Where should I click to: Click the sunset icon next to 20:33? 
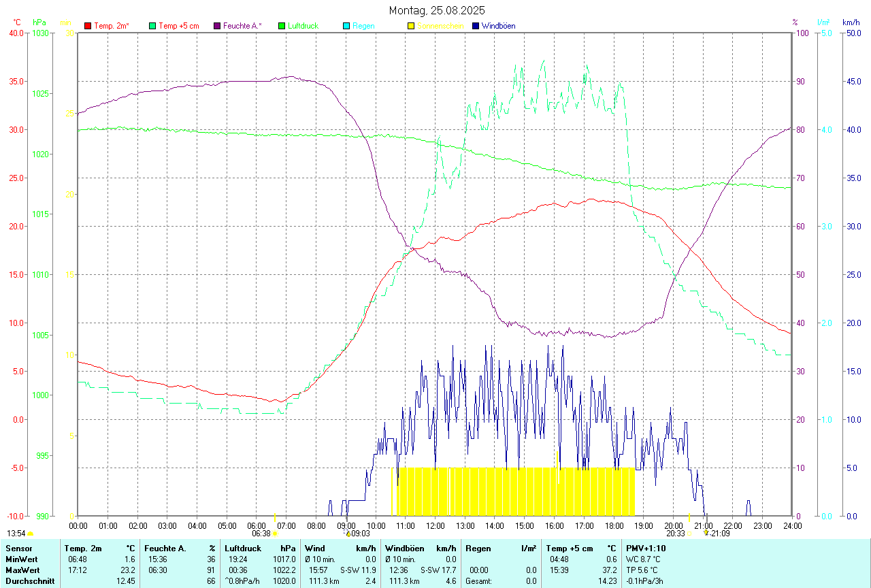tap(689, 534)
